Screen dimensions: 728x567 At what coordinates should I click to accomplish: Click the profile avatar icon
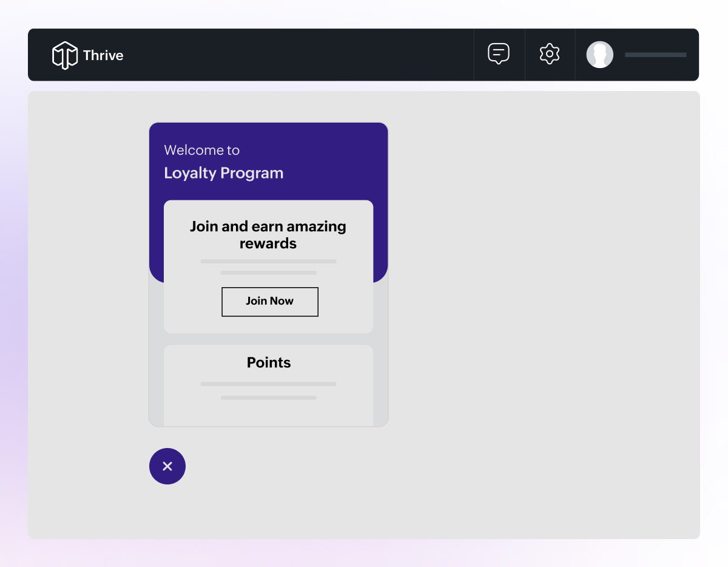(600, 55)
